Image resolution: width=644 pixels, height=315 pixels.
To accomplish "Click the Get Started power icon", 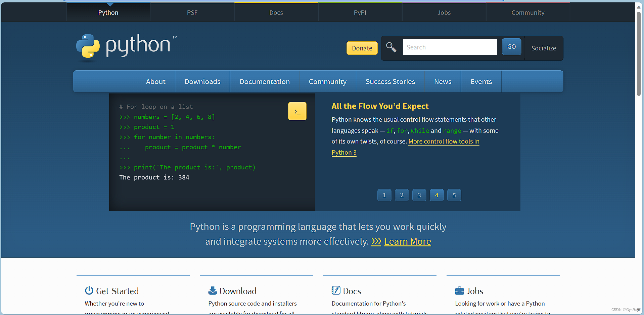I will (x=89, y=290).
